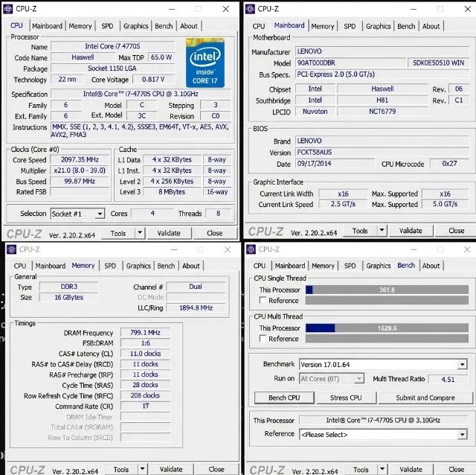Click the Threads count value 8
476x475 pixels.
pos(218,214)
